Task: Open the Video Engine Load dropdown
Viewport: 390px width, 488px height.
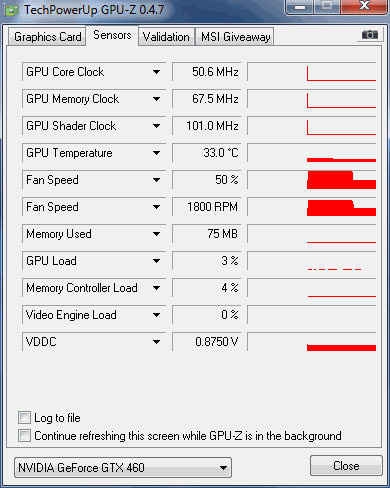Action: coord(156,315)
